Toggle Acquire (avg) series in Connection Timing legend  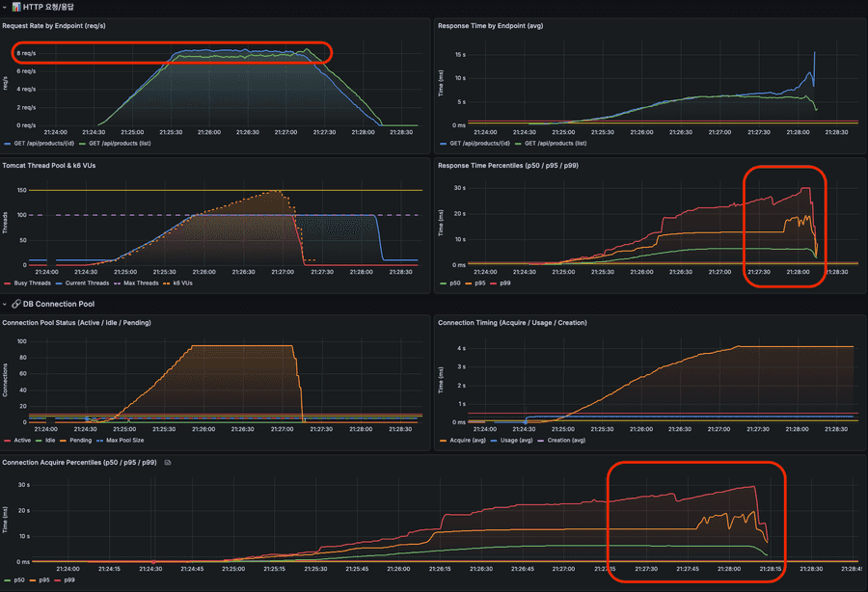(467, 442)
